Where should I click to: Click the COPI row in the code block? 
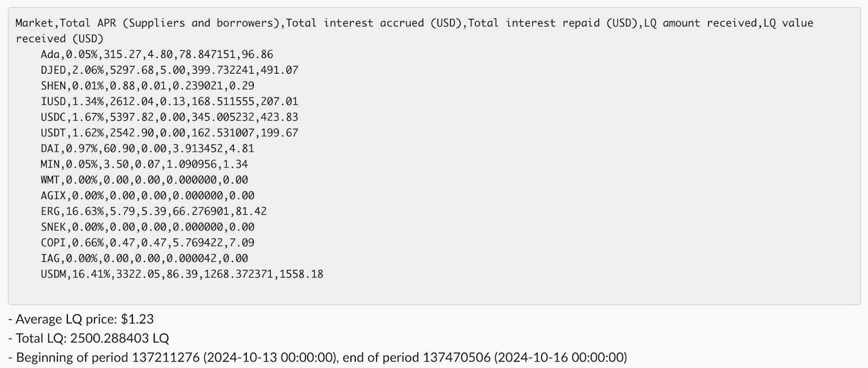coord(147,243)
